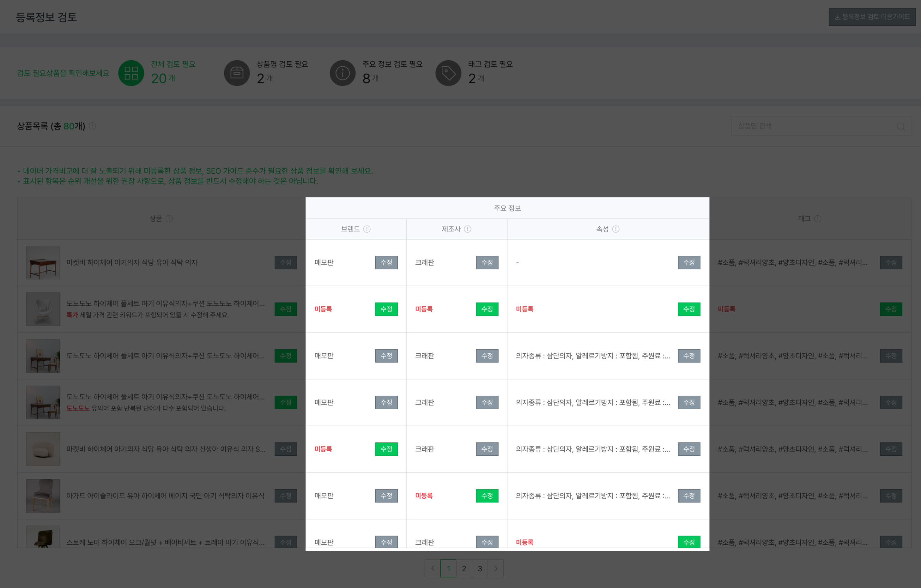Select 태그 검토 필요 tag icon
Image resolution: width=921 pixels, height=588 pixels.
(448, 73)
